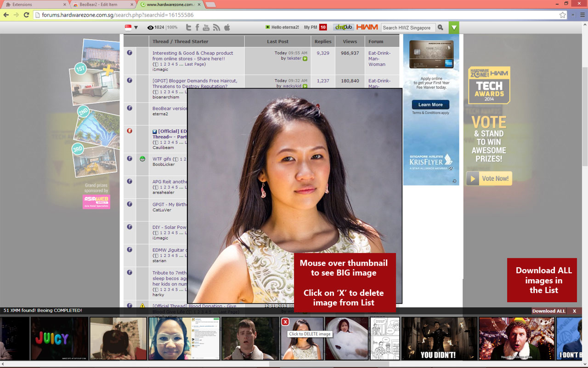Sort by the Last Post column header
The height and width of the screenshot is (368, 588).
pos(277,41)
